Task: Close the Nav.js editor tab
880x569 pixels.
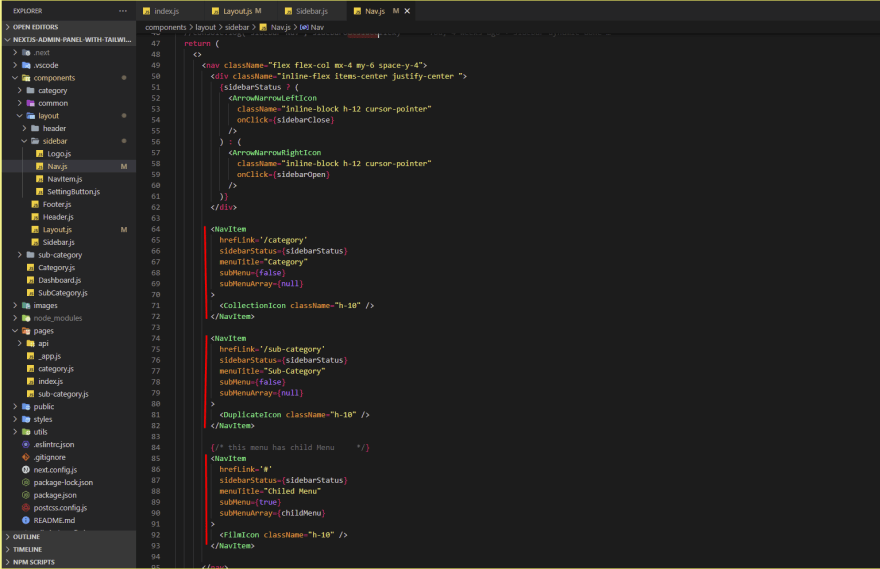Action: [x=407, y=11]
